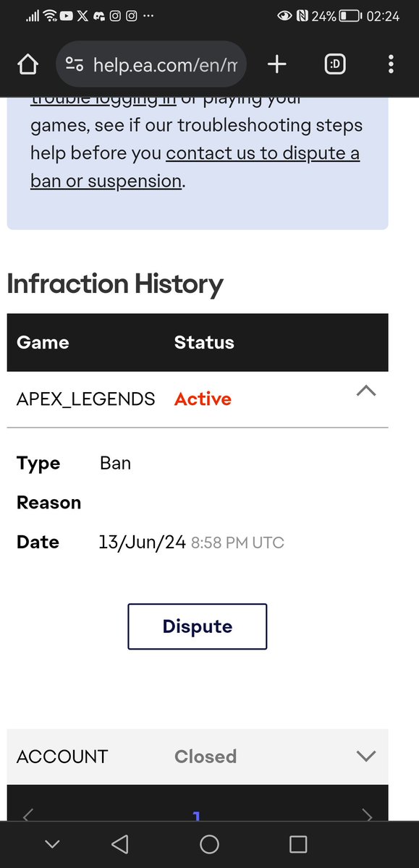Select the Status column header

coord(204,342)
